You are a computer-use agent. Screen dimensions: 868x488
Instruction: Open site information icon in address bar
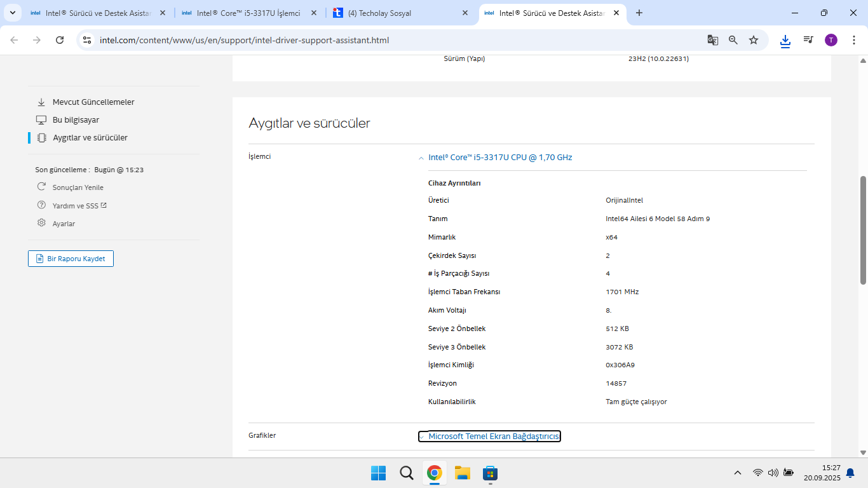(x=88, y=40)
